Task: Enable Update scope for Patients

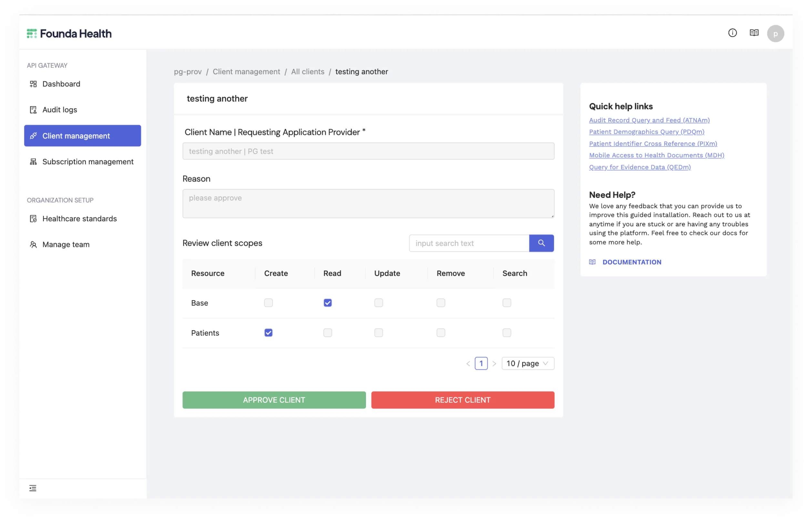Action: point(379,333)
